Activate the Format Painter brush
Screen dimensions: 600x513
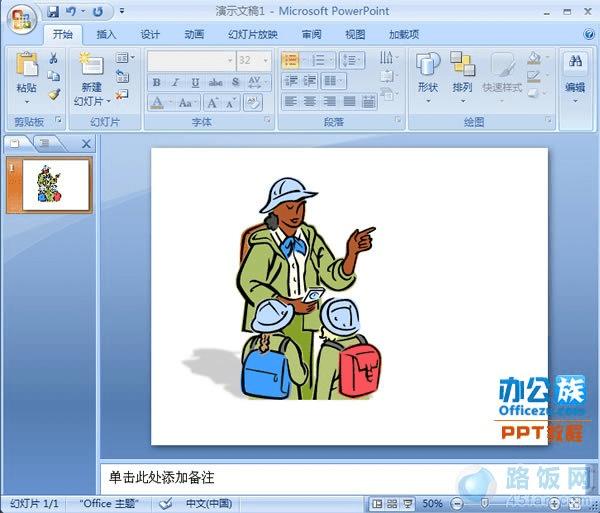[54, 94]
